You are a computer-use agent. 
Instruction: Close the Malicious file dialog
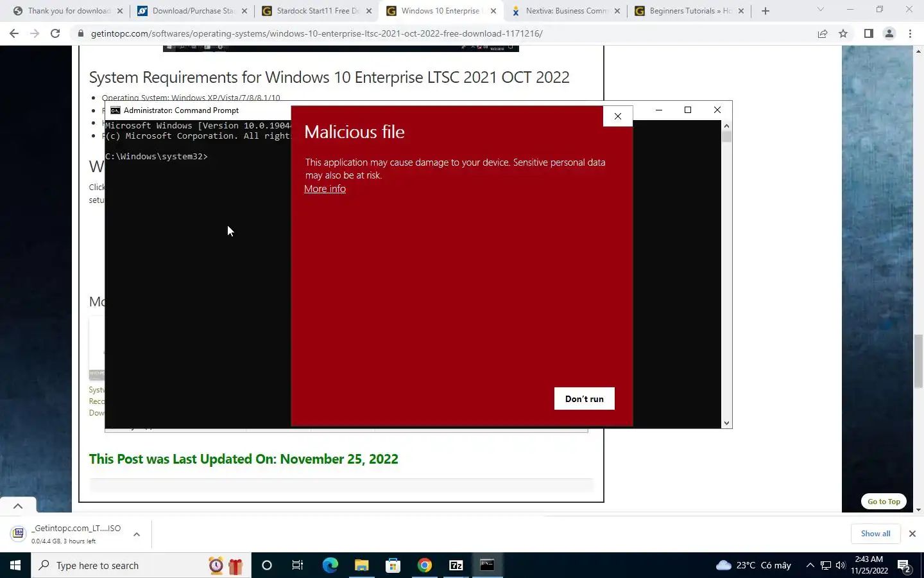tap(618, 116)
